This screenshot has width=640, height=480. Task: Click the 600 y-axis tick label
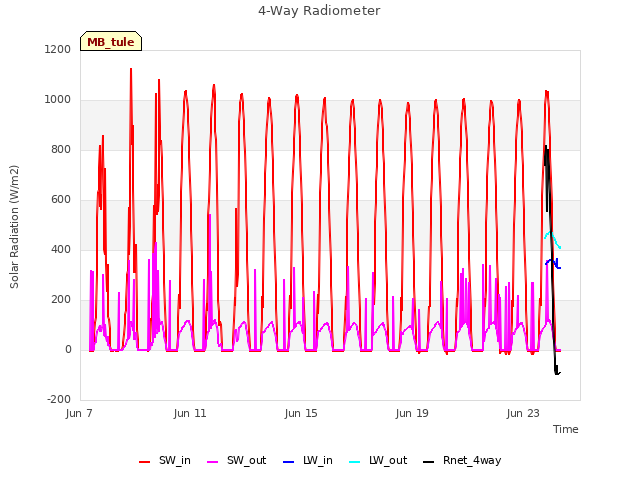(61, 200)
